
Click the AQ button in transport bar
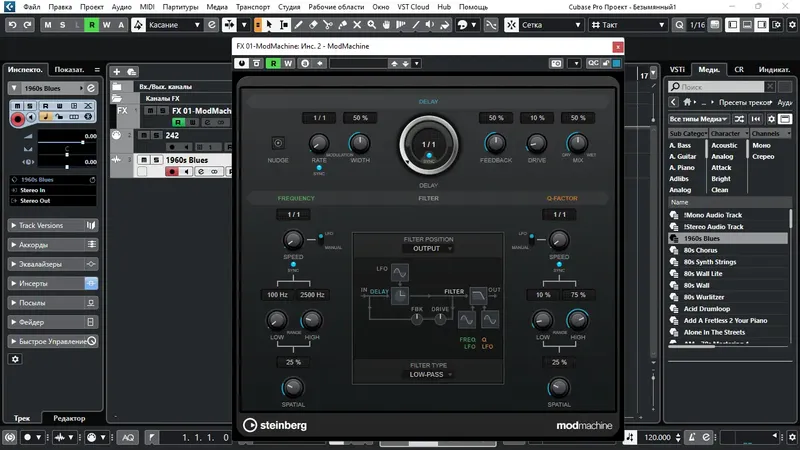(128, 437)
